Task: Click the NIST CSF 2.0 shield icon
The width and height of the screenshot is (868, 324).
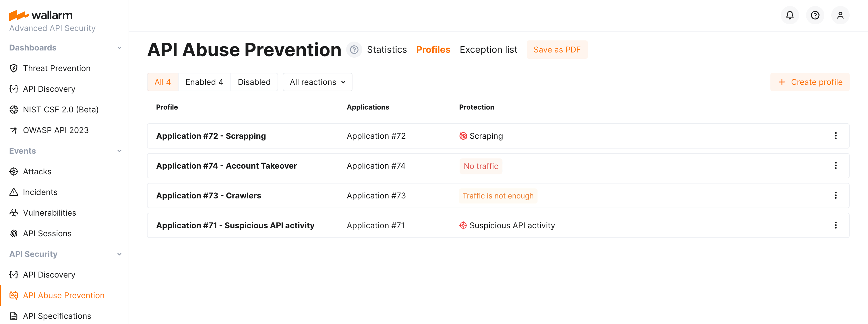Action: pyautogui.click(x=13, y=109)
